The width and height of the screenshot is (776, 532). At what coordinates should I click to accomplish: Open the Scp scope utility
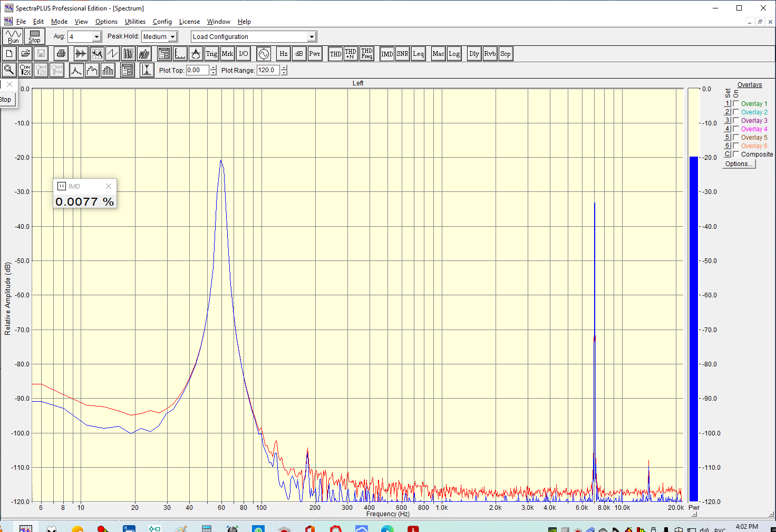[x=506, y=54]
